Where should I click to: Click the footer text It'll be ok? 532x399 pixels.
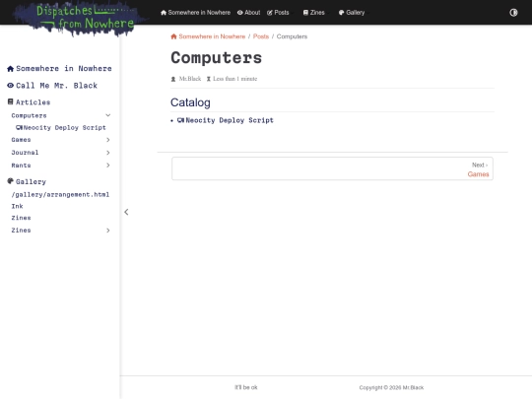tap(246, 387)
